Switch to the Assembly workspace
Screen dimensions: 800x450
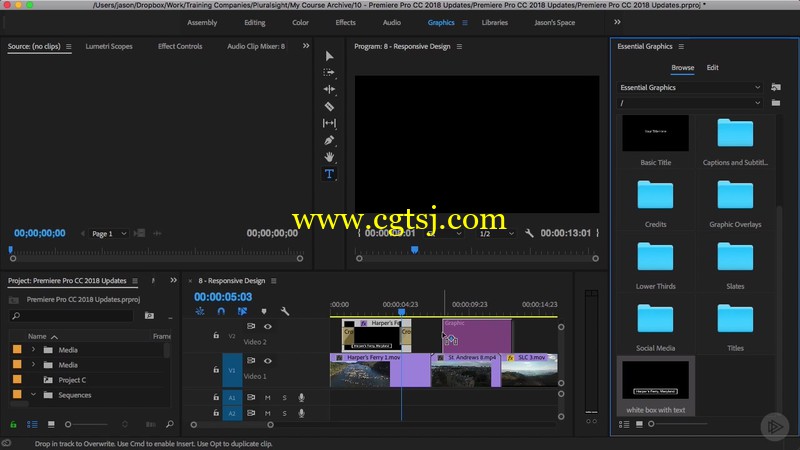202,22
